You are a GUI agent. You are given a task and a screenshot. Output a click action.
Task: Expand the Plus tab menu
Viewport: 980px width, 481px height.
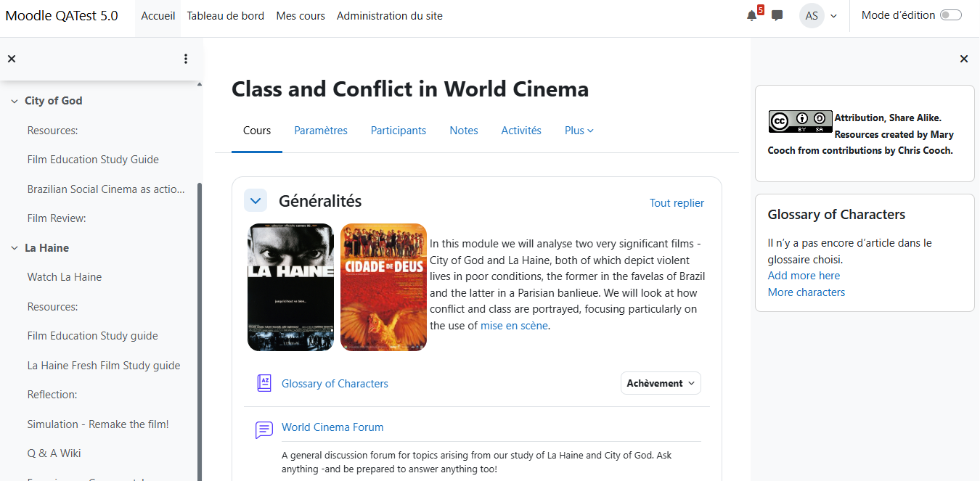[579, 131]
